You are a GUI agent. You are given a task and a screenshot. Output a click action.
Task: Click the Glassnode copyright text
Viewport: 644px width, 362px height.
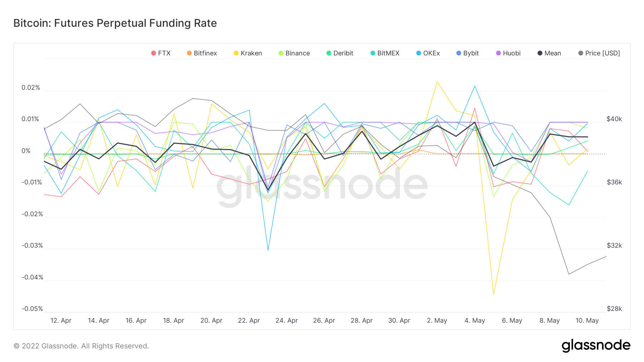(81, 346)
